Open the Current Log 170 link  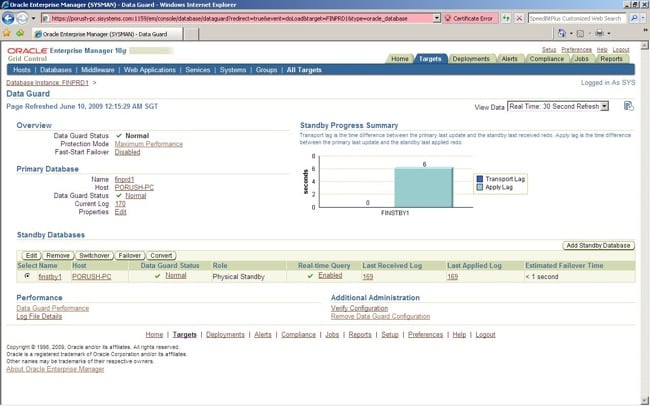(x=120, y=204)
